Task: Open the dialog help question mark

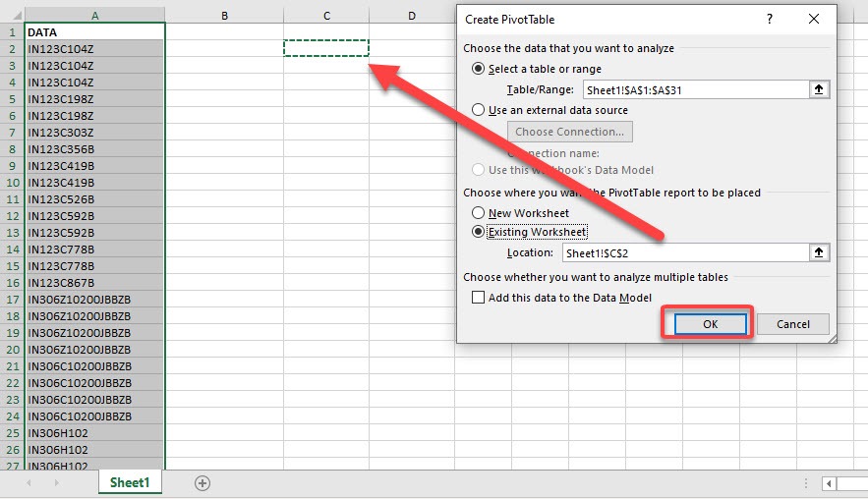Action: pyautogui.click(x=770, y=20)
